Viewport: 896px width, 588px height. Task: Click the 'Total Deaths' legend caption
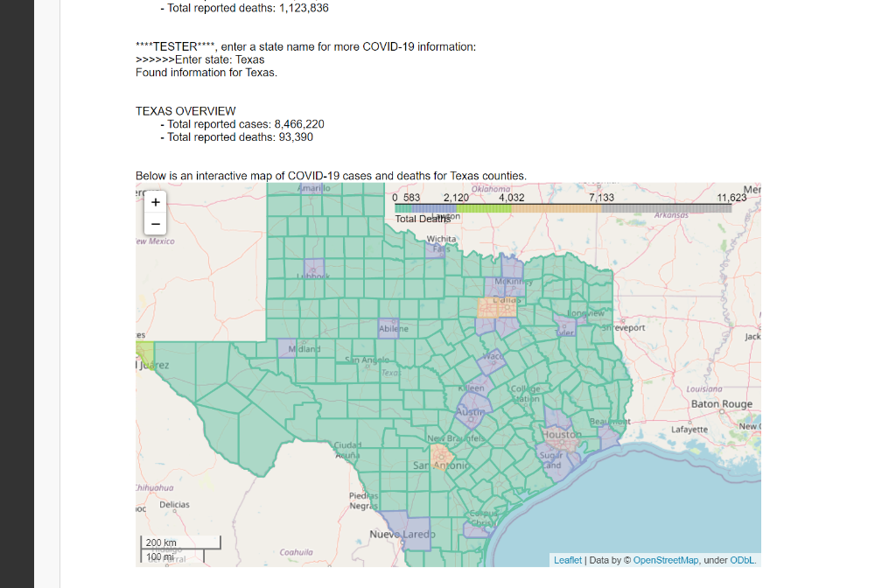(x=423, y=219)
